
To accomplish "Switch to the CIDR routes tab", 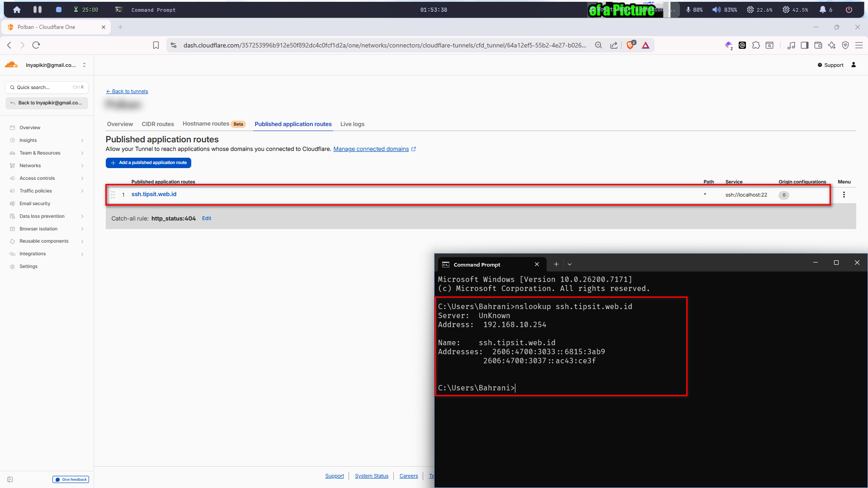I will tap(158, 124).
